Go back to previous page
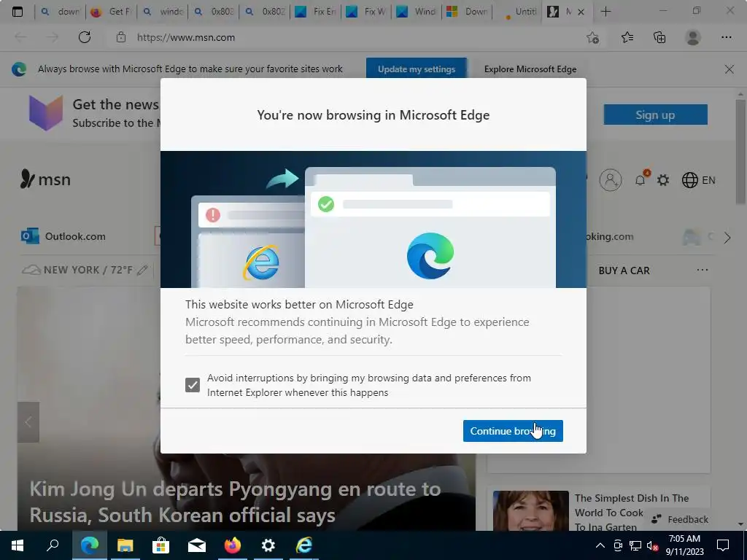 (x=21, y=37)
